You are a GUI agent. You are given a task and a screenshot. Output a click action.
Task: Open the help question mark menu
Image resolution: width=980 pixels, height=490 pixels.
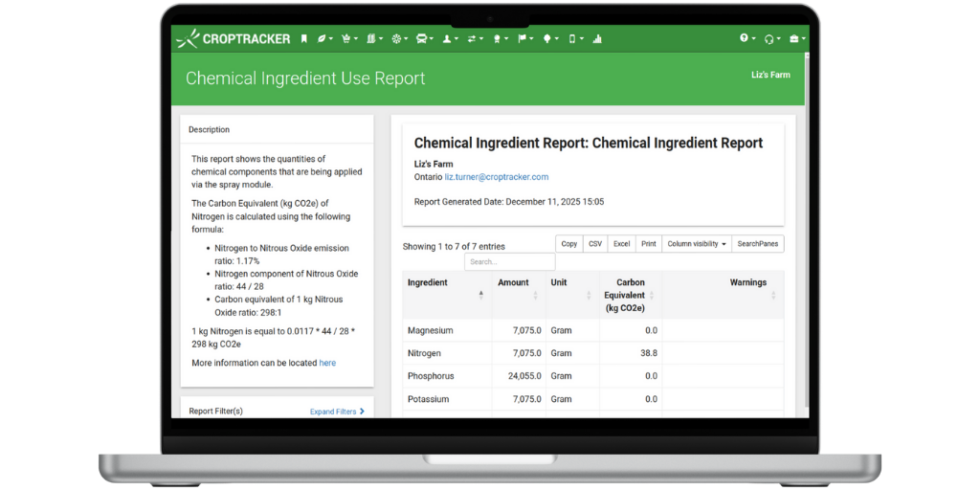coord(745,39)
